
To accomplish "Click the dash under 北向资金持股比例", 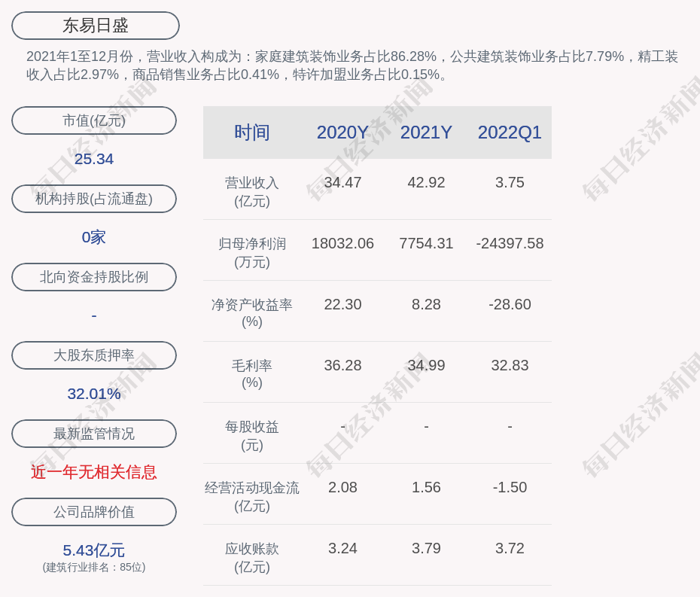I will pos(94,315).
